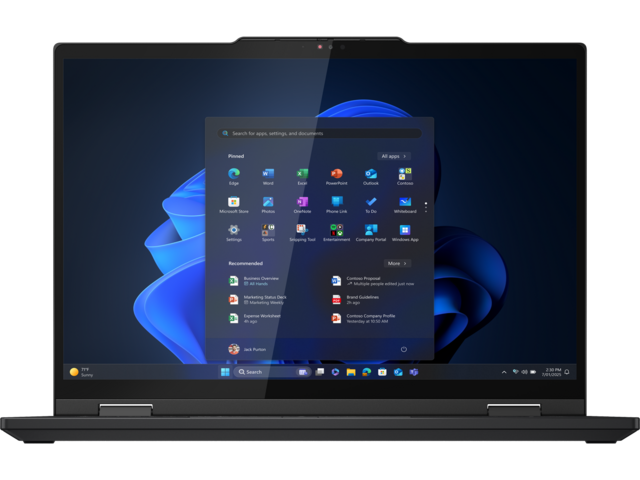The image size is (640, 480).
Task: Launch Word from the Start menu
Action: tap(268, 174)
